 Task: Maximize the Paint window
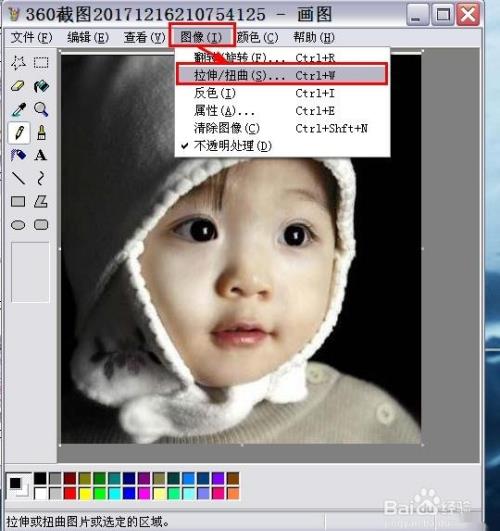click(443, 14)
